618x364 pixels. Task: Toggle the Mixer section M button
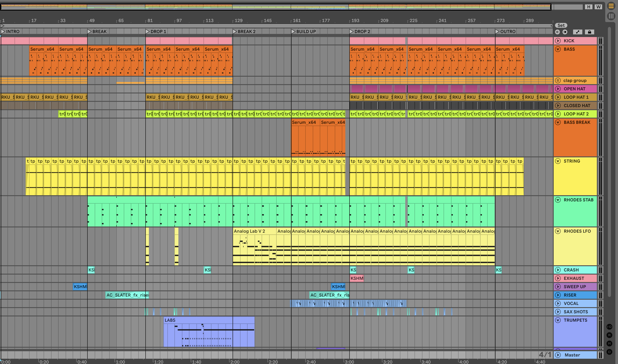point(609,343)
